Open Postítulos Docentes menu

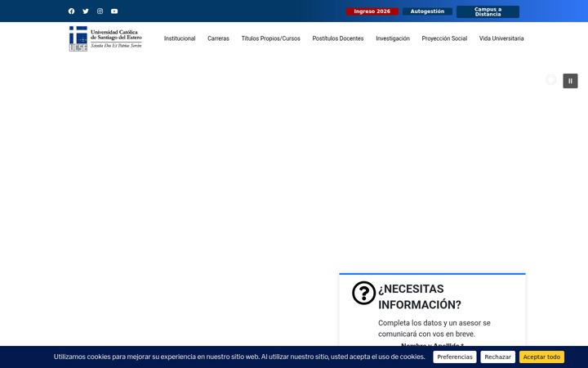[x=338, y=38]
